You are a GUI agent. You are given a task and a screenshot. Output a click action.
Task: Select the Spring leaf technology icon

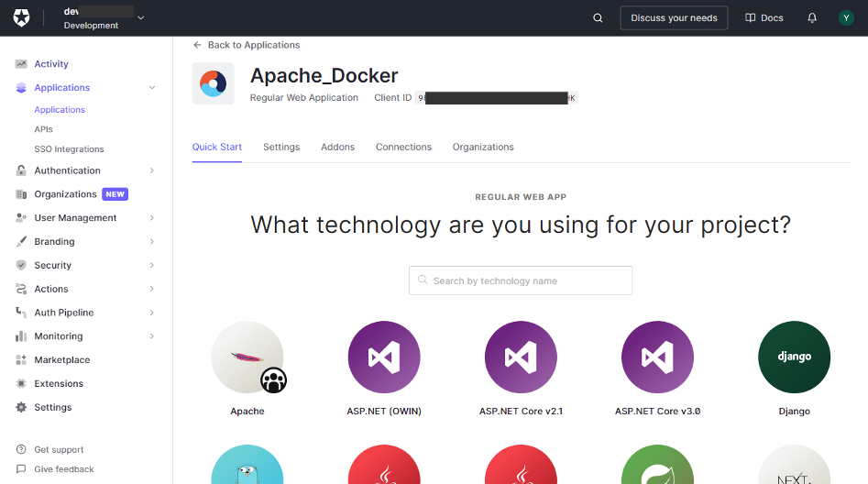click(x=657, y=465)
